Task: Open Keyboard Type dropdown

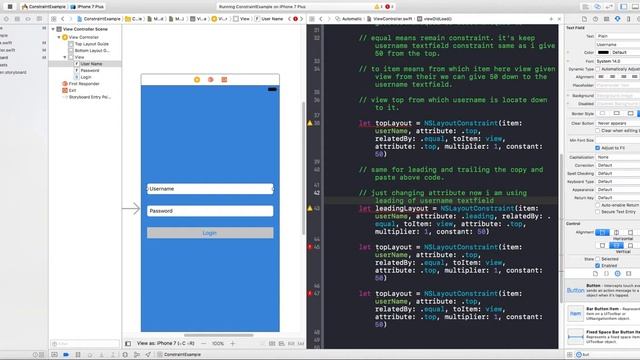Action: pyautogui.click(x=618, y=181)
